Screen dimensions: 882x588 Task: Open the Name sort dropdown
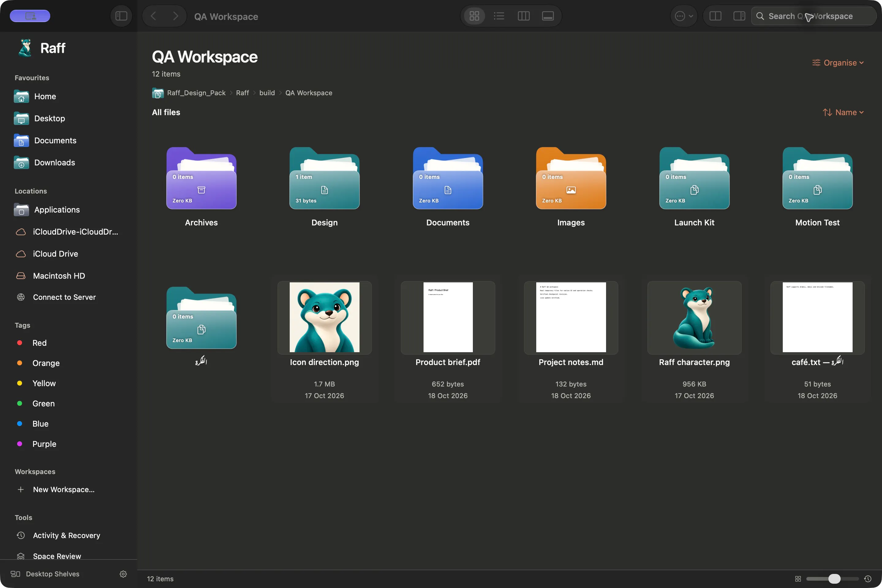(843, 112)
